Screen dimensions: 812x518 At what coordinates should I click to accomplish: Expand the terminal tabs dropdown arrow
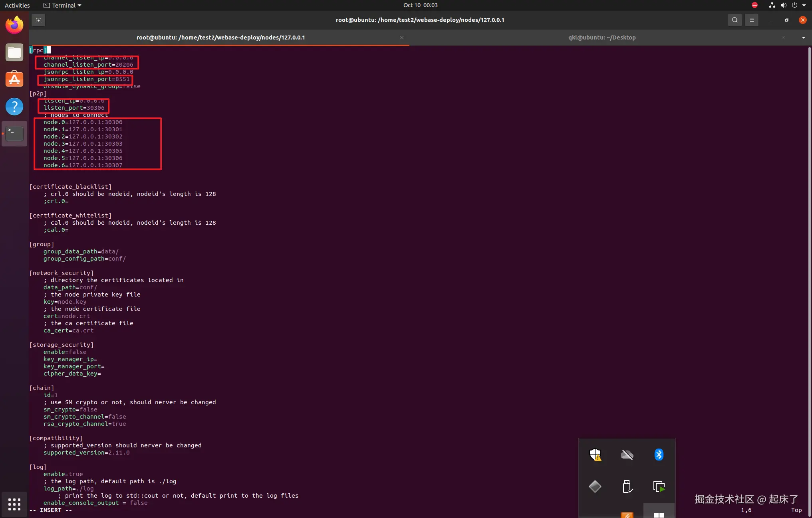point(803,38)
